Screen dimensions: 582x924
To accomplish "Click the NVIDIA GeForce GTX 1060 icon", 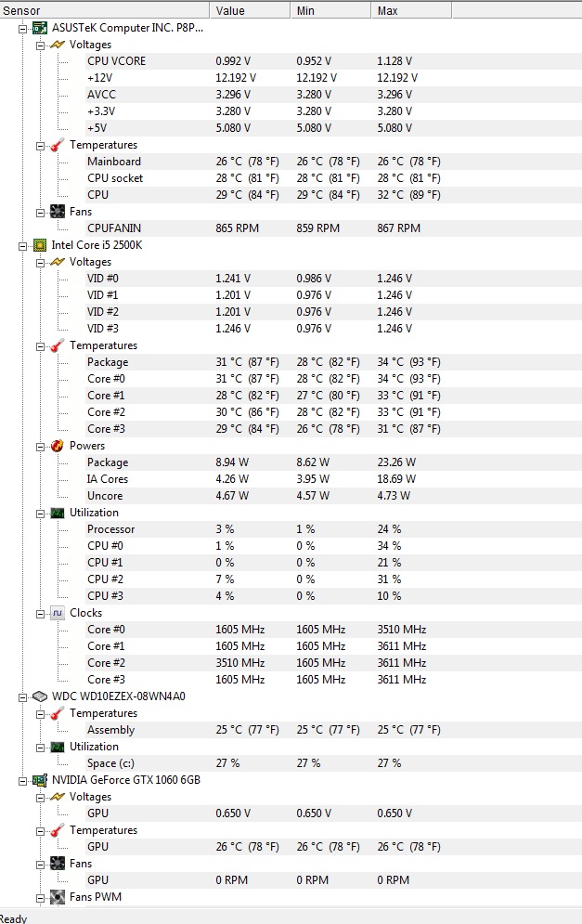I will pos(40,780).
